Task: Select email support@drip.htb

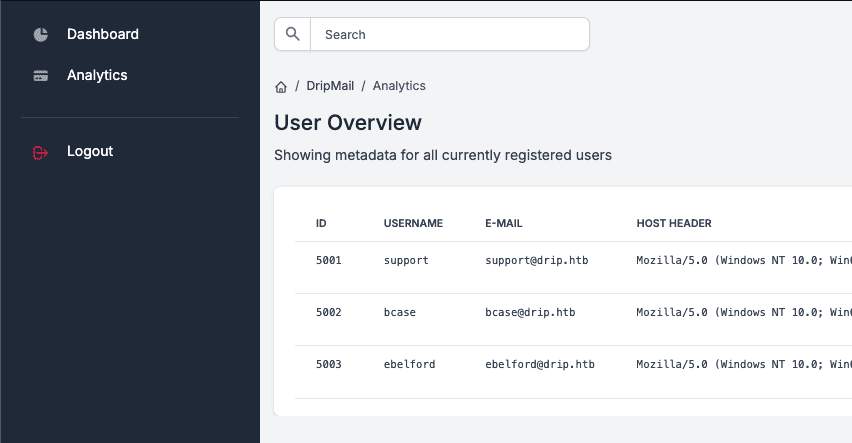Action: coord(537,261)
